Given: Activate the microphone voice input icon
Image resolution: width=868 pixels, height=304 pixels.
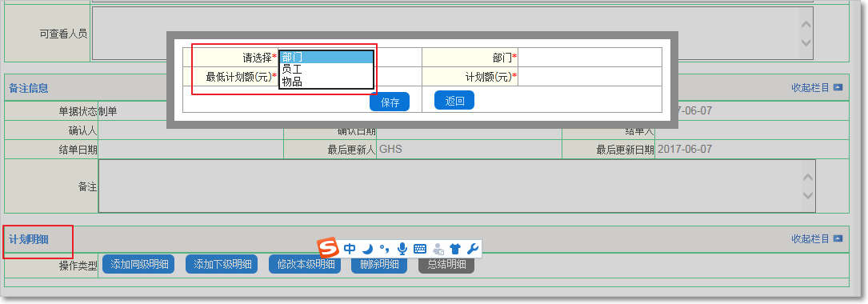Looking at the screenshot, I should [x=402, y=249].
